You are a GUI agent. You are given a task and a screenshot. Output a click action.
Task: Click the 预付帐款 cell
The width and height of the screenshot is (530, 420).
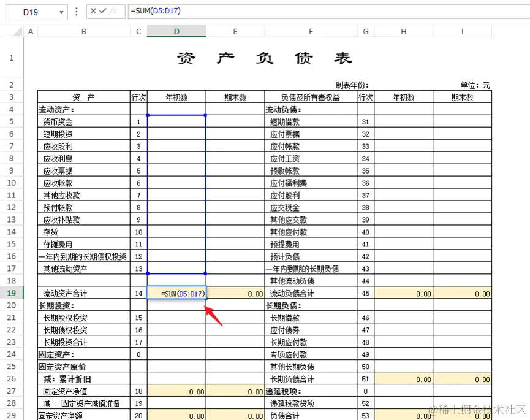84,207
